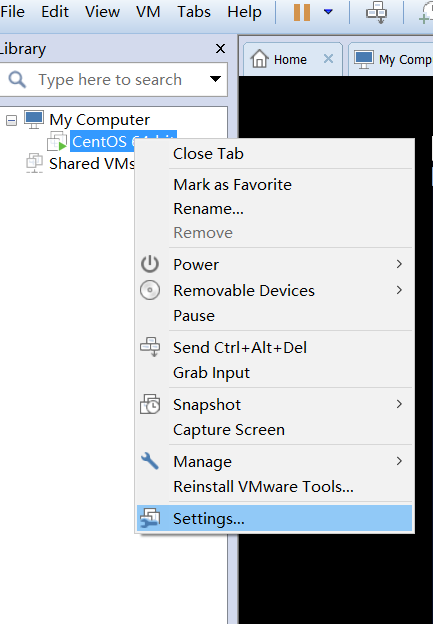Open the power options dropdown arrow

[x=328, y=12]
